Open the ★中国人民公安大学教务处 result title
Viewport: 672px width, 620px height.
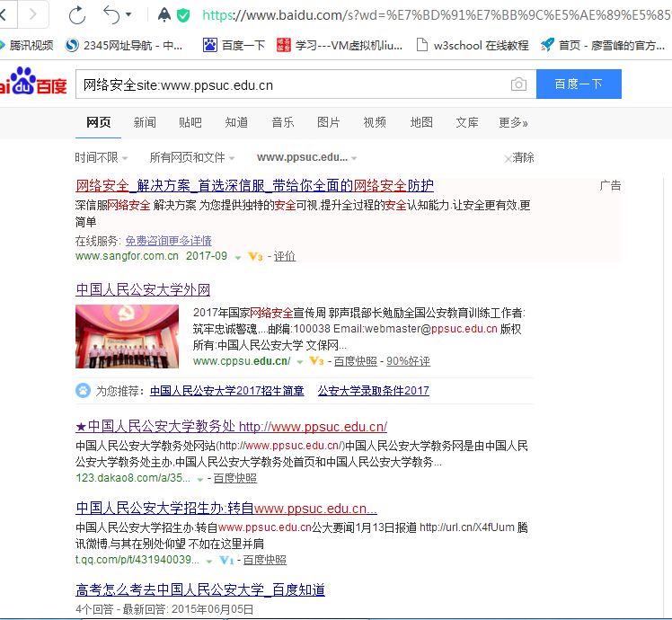[232, 427]
